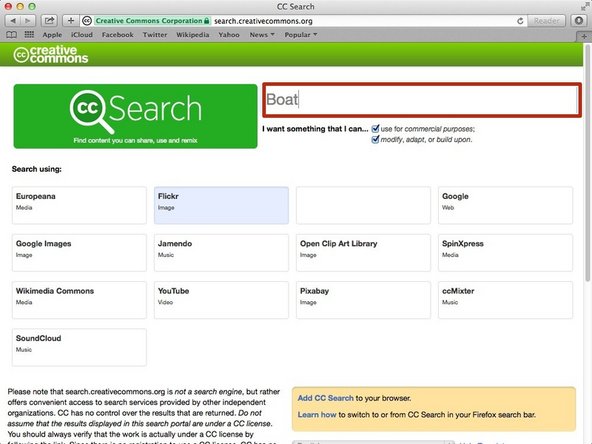The image size is (592, 444).
Task: Open the Share menu icon in toolbar
Action: point(49,21)
